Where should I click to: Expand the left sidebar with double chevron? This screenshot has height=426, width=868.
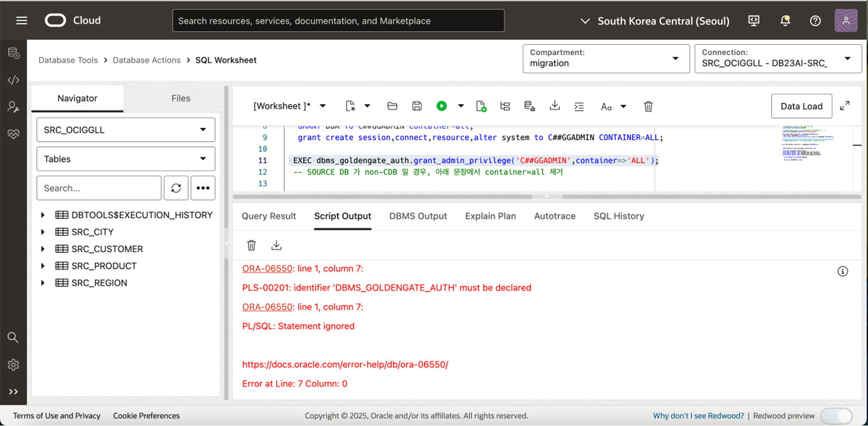point(13,392)
